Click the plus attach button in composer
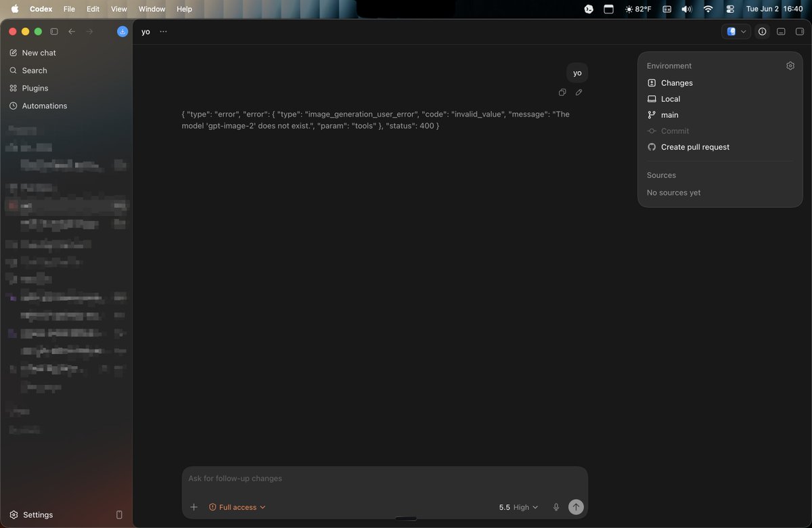 click(194, 507)
